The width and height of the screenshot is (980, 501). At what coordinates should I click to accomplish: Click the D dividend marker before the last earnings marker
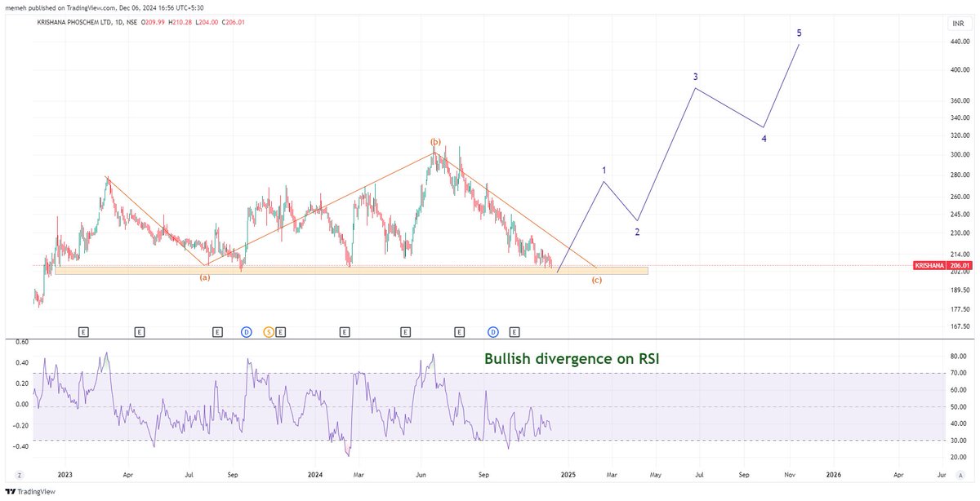(x=493, y=331)
